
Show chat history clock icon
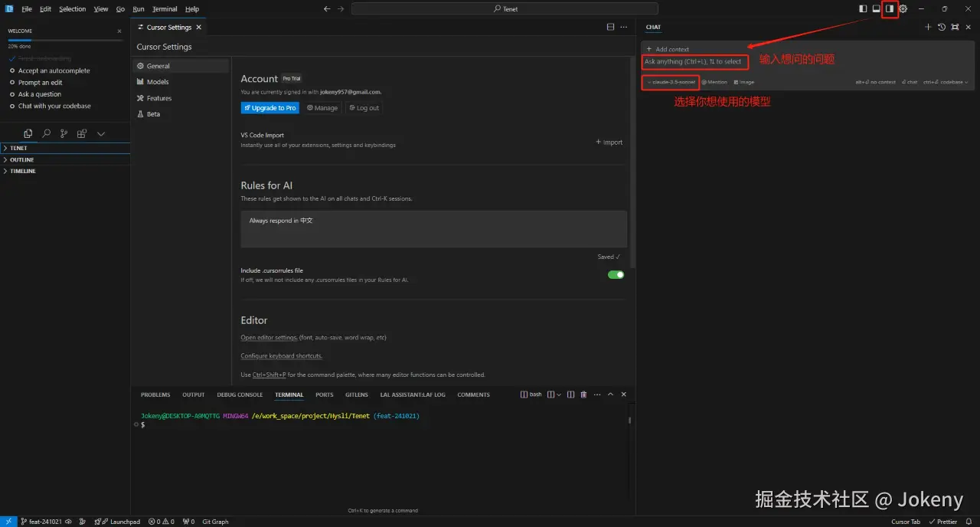click(x=942, y=27)
